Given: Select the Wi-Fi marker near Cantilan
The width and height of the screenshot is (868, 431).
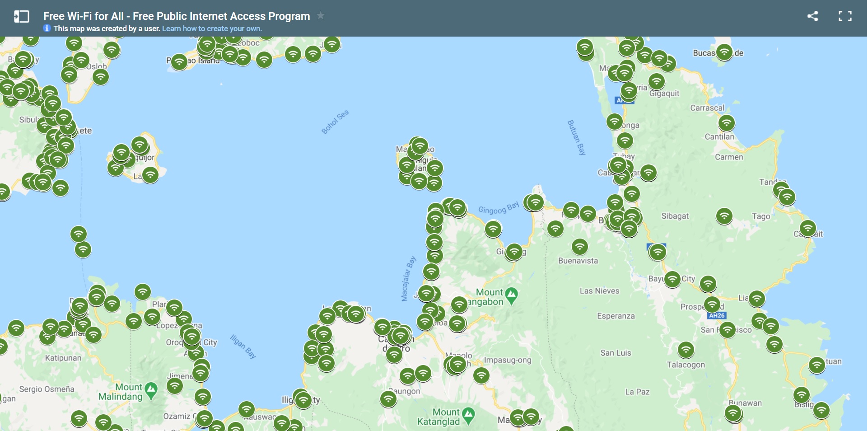Looking at the screenshot, I should click(727, 122).
